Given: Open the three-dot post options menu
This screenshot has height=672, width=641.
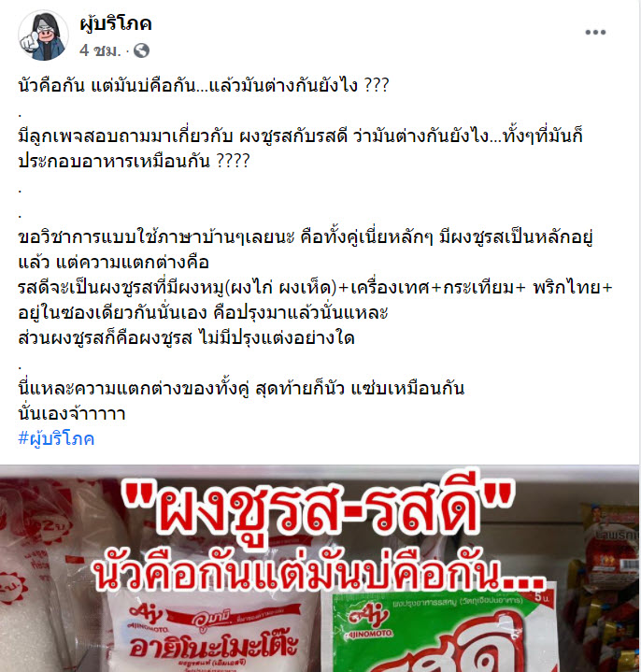Looking at the screenshot, I should [595, 32].
